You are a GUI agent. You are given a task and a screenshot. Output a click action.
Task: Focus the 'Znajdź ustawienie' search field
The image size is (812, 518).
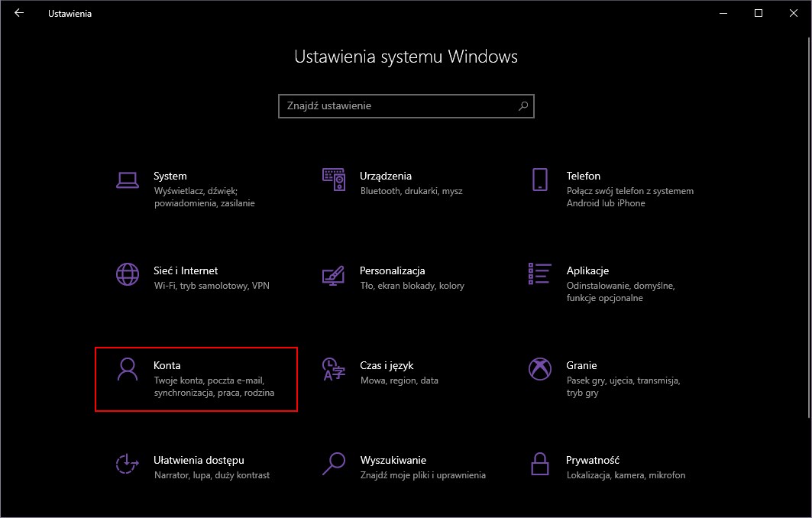click(406, 105)
